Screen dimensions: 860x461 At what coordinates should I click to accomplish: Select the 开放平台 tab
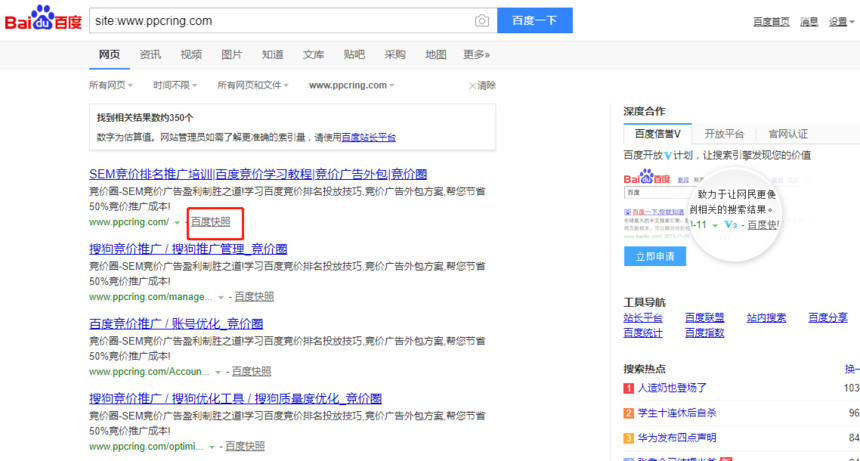coord(724,134)
